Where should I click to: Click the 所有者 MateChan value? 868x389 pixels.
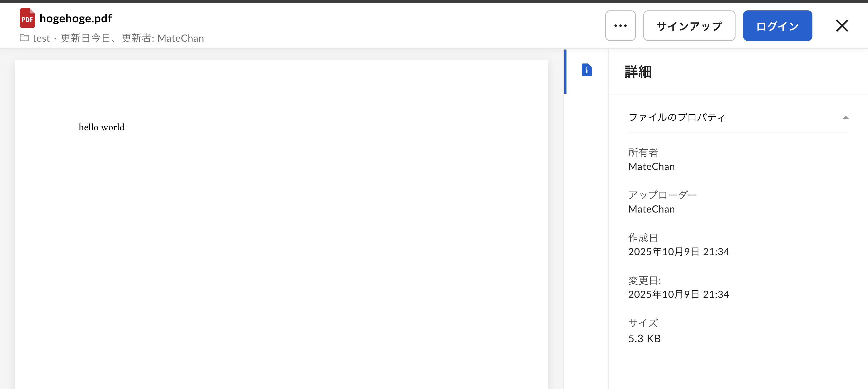click(651, 167)
